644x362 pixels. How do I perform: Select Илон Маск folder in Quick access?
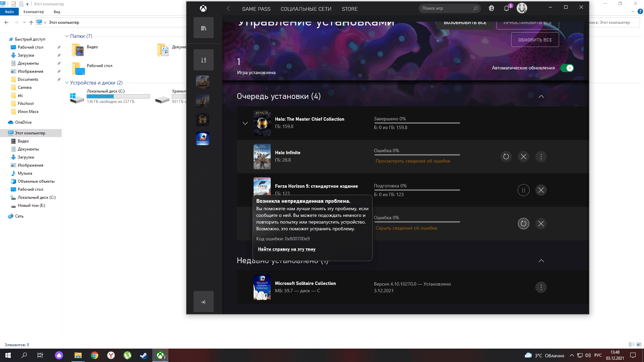click(x=28, y=112)
